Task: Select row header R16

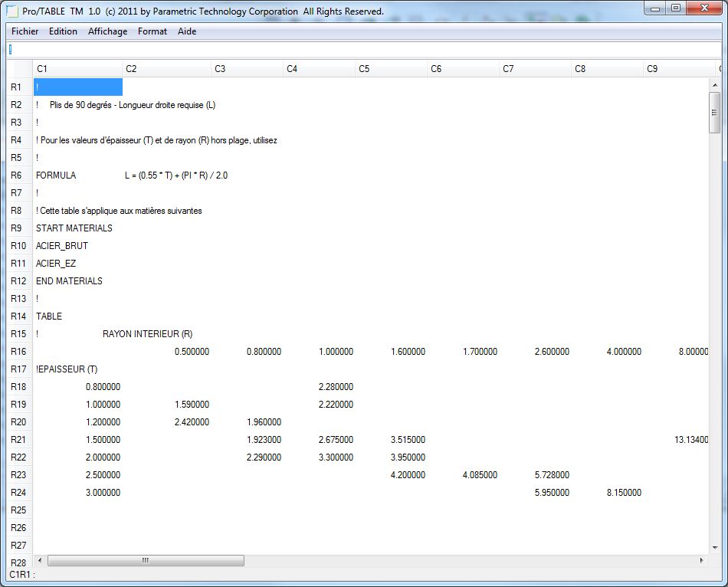Action: click(19, 352)
